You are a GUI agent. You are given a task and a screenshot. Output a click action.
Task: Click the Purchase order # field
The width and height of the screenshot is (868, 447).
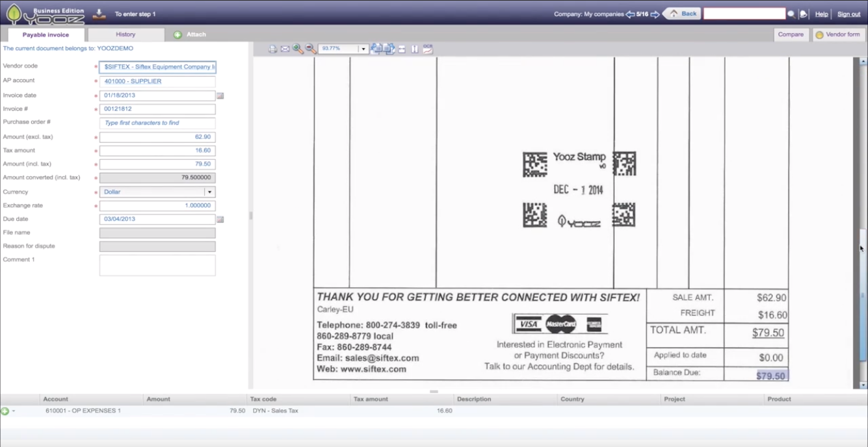pos(157,123)
